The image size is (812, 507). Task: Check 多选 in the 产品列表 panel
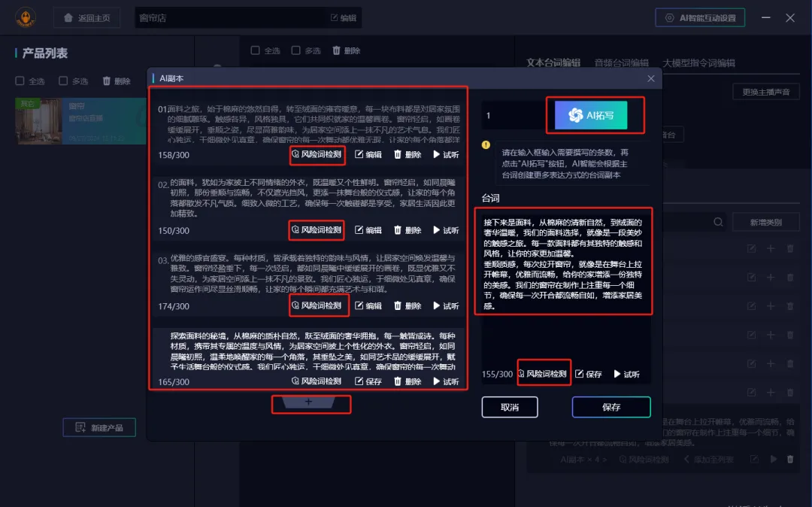point(73,80)
